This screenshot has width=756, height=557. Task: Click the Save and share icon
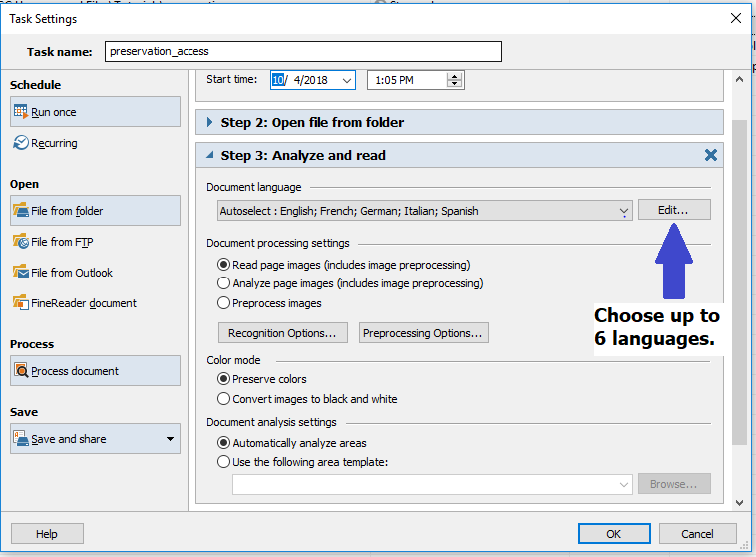(21, 439)
